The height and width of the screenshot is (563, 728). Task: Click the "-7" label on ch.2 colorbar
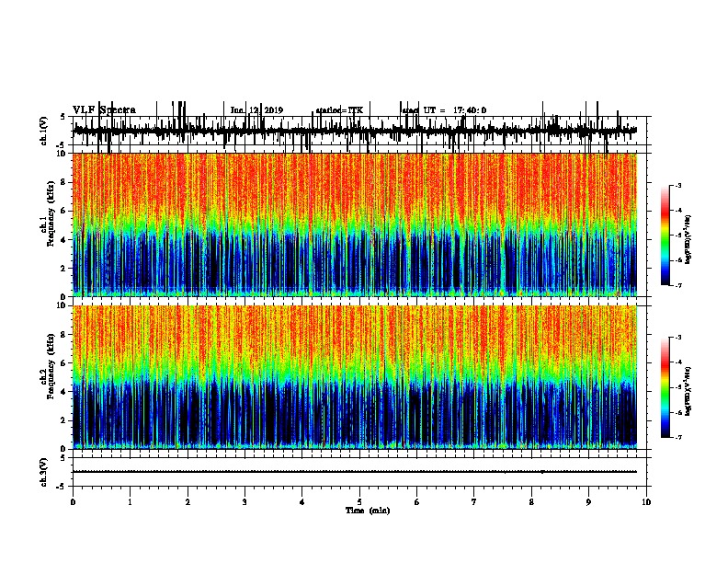(678, 438)
